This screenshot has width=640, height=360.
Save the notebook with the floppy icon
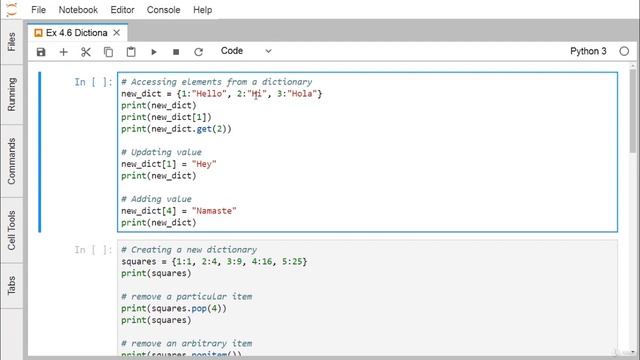pyautogui.click(x=41, y=52)
